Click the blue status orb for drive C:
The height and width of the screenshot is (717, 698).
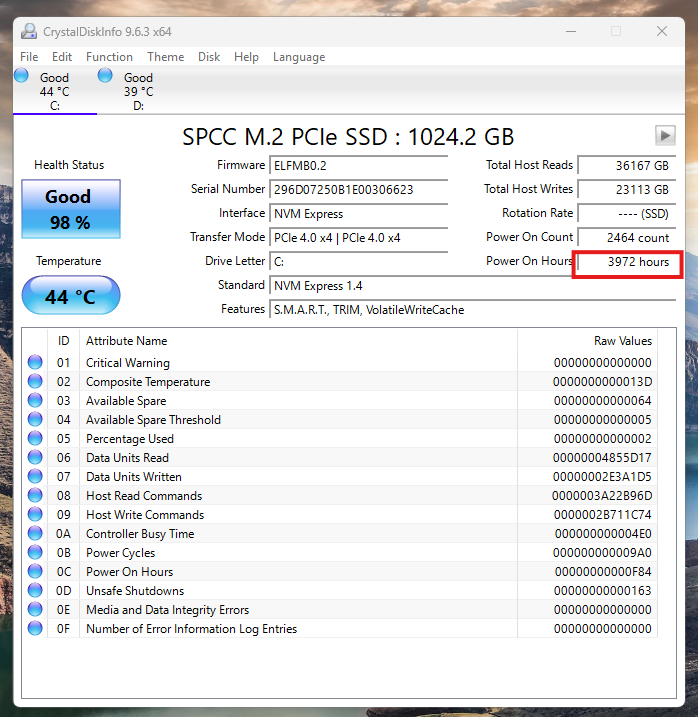pos(21,75)
